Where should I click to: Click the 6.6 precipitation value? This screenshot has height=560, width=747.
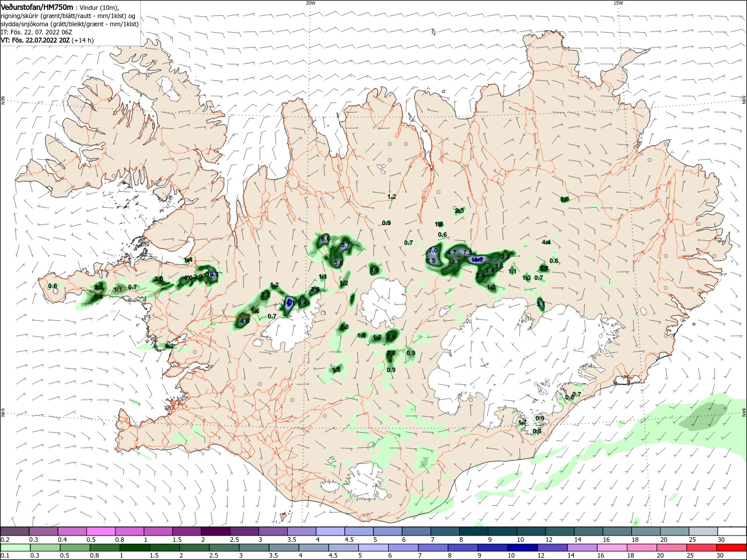326,239
